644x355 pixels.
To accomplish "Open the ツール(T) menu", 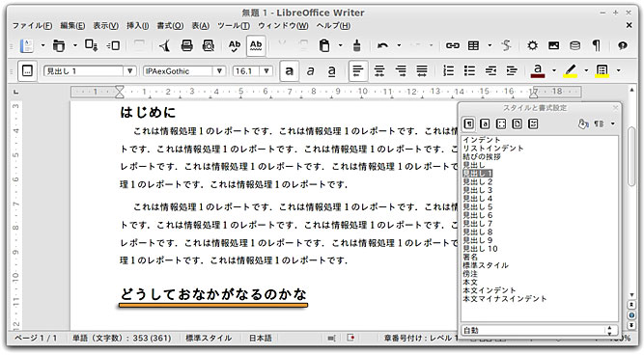I will pyautogui.click(x=234, y=25).
